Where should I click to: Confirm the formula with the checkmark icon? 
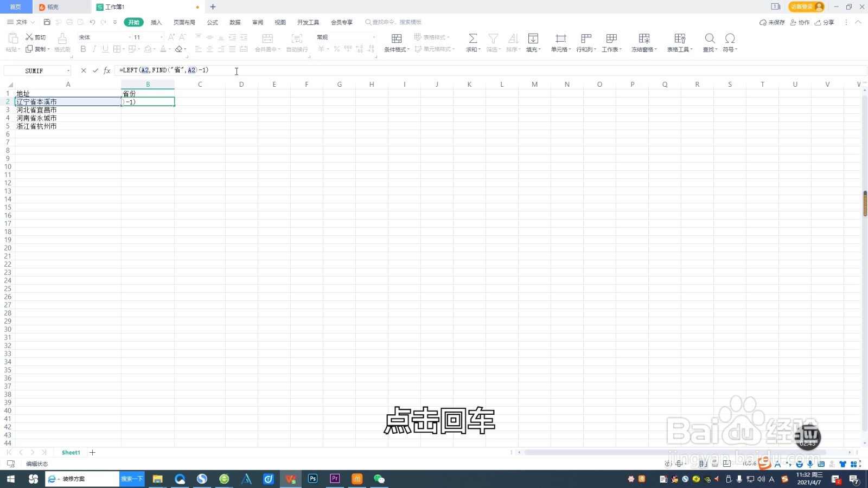pos(95,70)
